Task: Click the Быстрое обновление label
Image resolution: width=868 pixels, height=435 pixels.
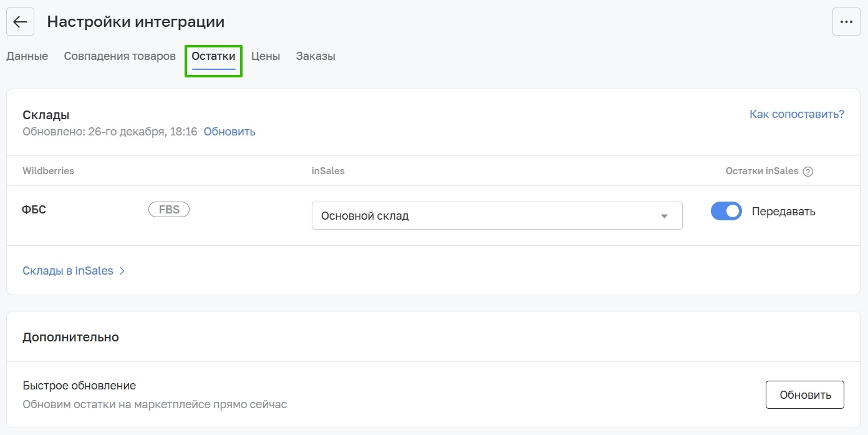Action: tap(79, 386)
